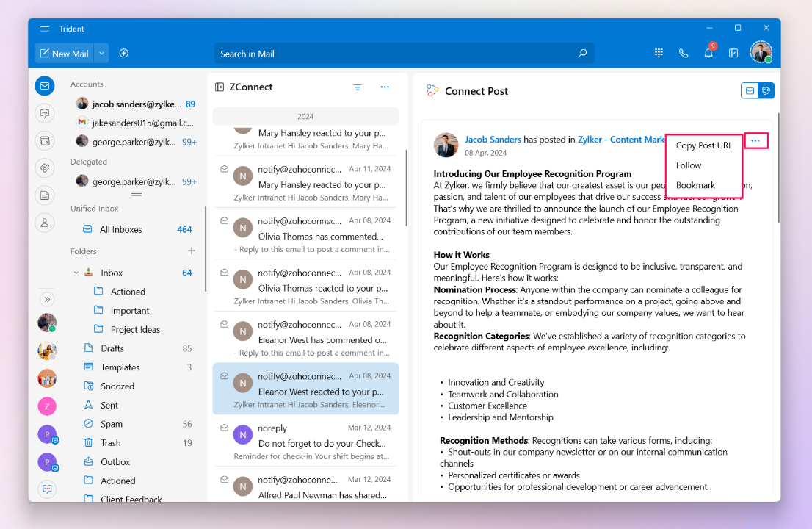
Task: Click the mail list scrollbar
Action: coord(407,187)
